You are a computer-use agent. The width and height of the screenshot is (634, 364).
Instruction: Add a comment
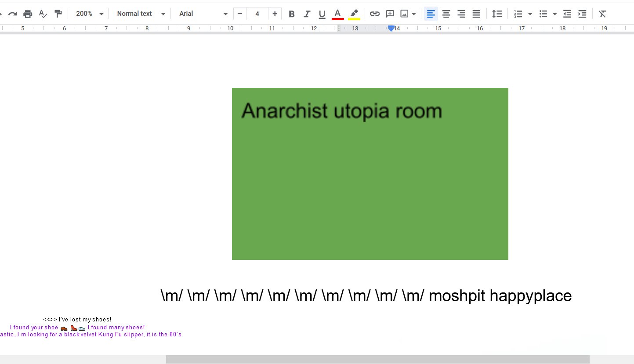(390, 14)
